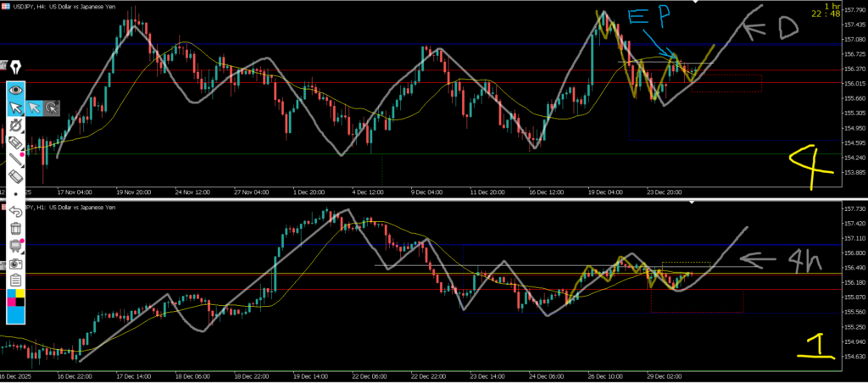
Task: Select the second arrow pointer tool
Action: 34,108
